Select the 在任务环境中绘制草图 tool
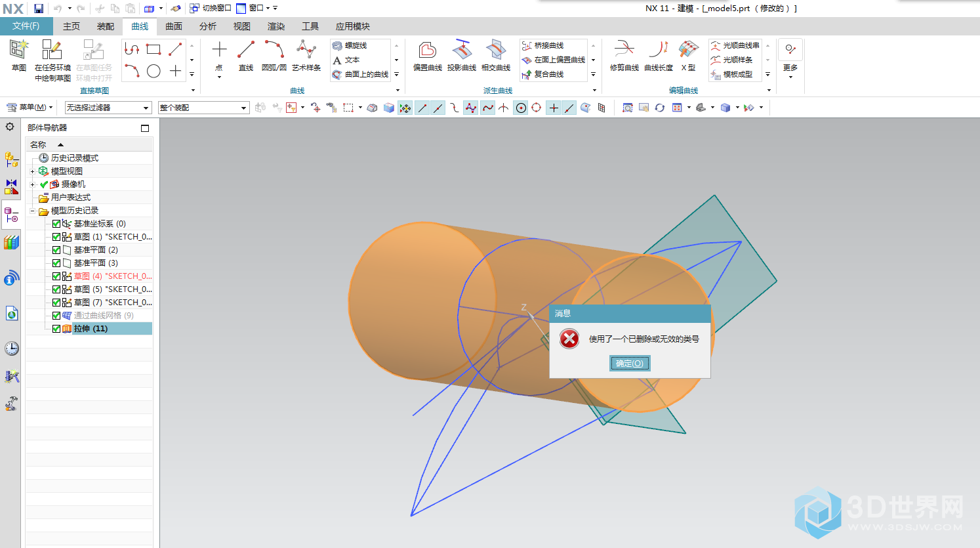Viewport: 980px width, 548px height. point(52,60)
